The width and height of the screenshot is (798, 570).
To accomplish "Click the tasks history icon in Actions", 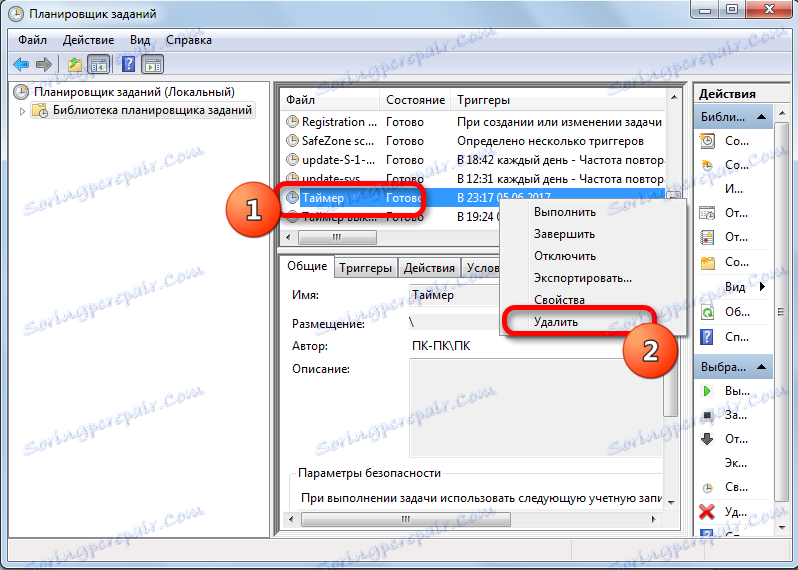I will tap(707, 238).
